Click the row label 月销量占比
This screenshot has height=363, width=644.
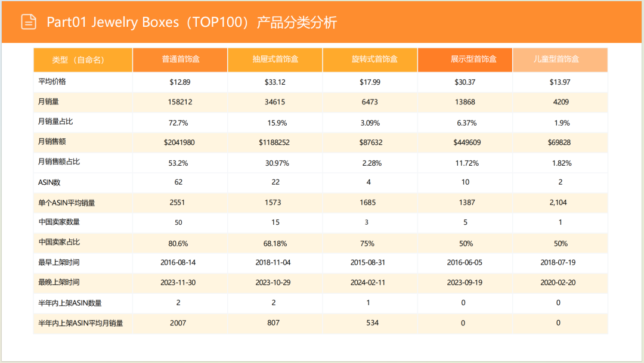point(55,122)
